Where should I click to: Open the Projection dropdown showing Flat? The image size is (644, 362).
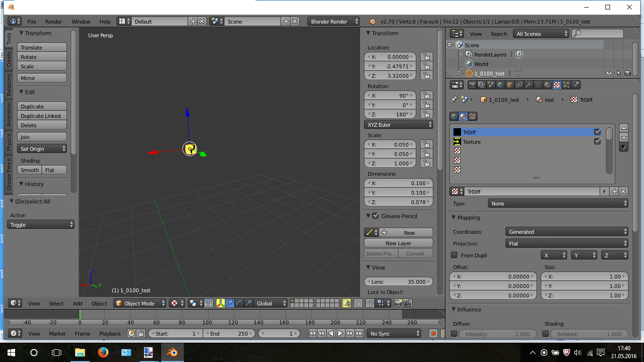coord(567,244)
